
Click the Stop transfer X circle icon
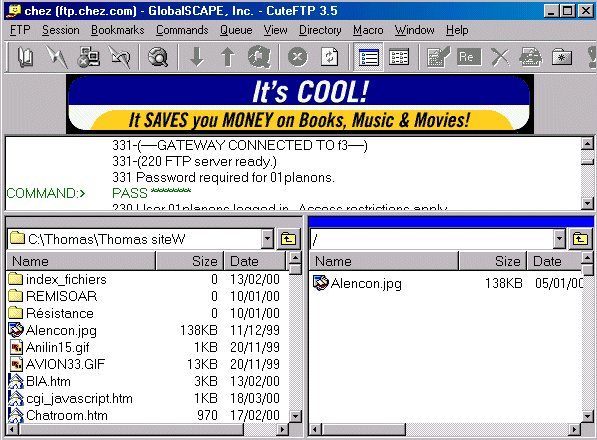point(297,57)
